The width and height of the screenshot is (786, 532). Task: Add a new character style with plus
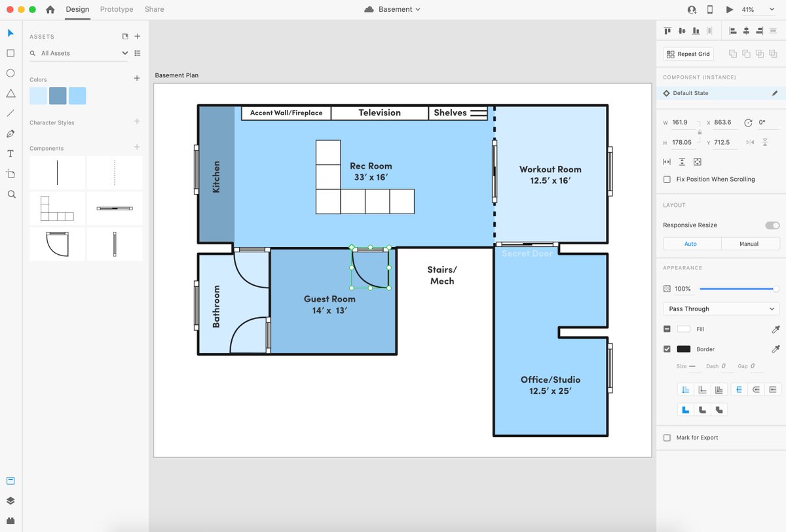(x=137, y=122)
